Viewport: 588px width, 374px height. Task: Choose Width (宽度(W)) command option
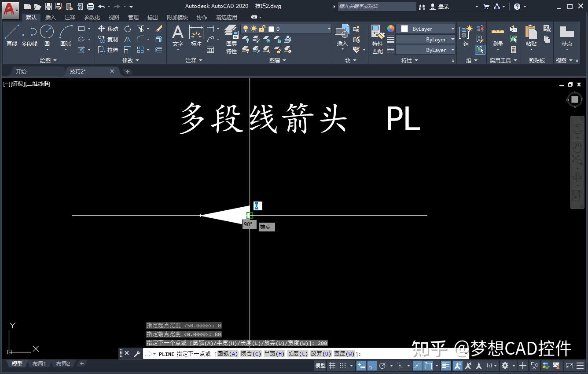344,354
